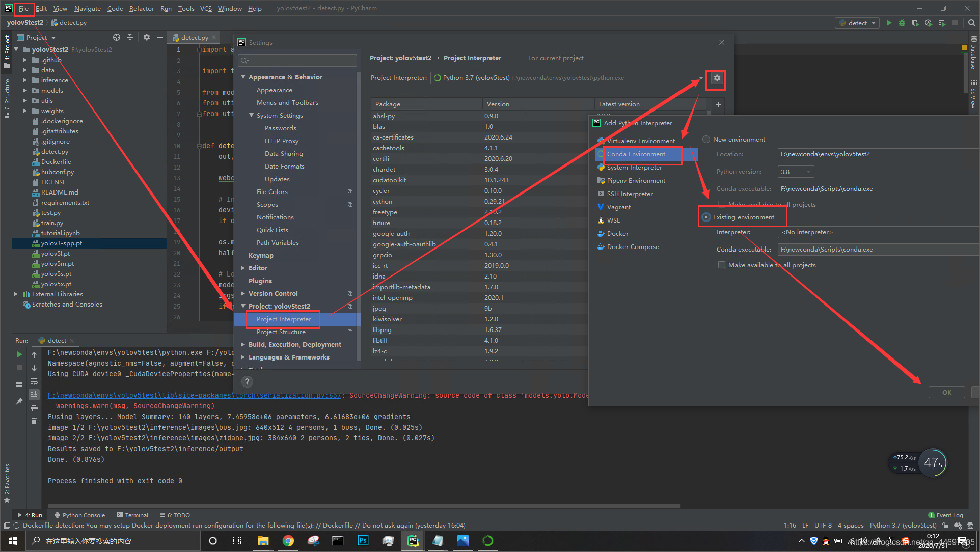The image size is (980, 552).
Task: Click the Project panel settings gear
Action: (147, 37)
